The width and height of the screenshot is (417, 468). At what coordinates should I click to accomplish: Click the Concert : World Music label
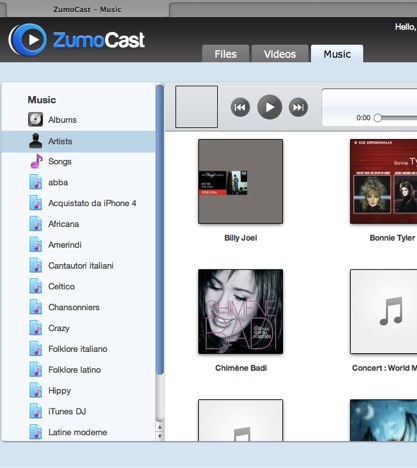point(384,368)
